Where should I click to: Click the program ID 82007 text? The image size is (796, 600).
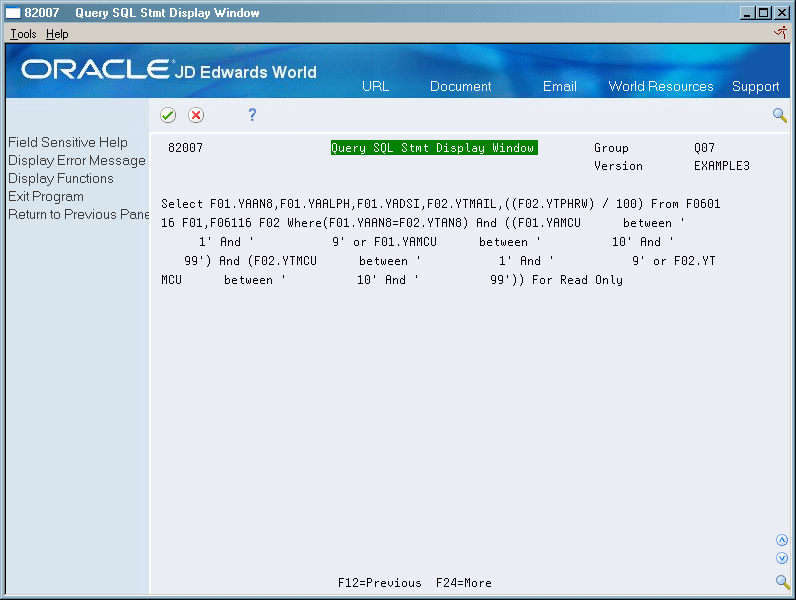pos(185,148)
